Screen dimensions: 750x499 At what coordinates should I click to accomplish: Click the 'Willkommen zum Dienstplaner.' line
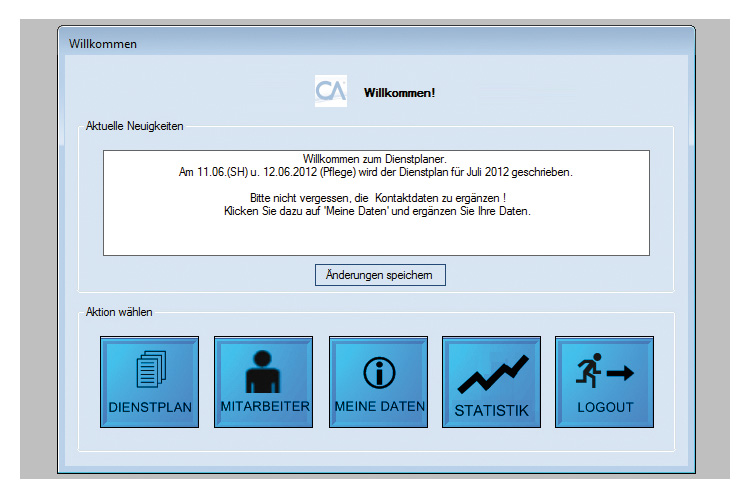point(375,159)
